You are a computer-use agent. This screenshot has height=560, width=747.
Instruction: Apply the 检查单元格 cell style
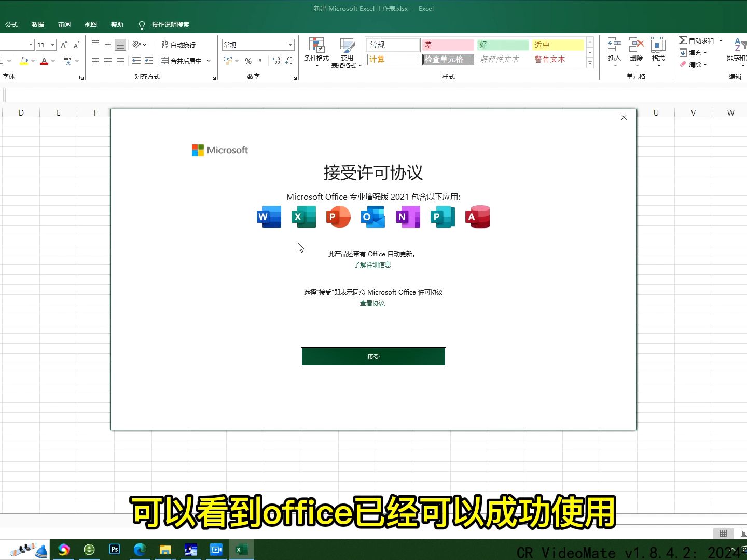[x=448, y=59]
